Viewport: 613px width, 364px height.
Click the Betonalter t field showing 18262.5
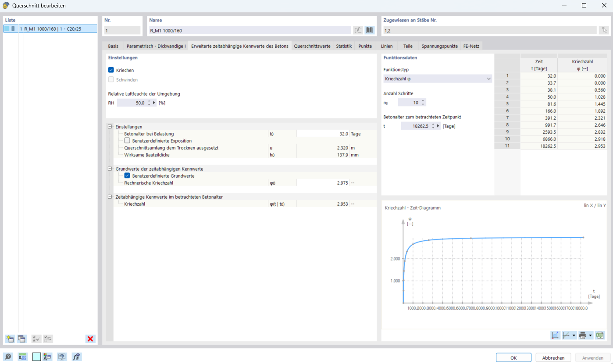[x=416, y=126]
